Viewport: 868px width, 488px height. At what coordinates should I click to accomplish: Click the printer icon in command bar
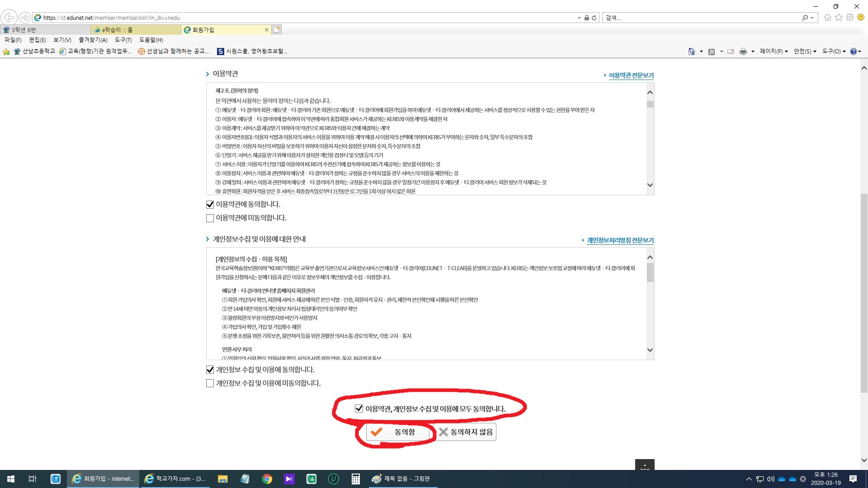click(x=743, y=52)
